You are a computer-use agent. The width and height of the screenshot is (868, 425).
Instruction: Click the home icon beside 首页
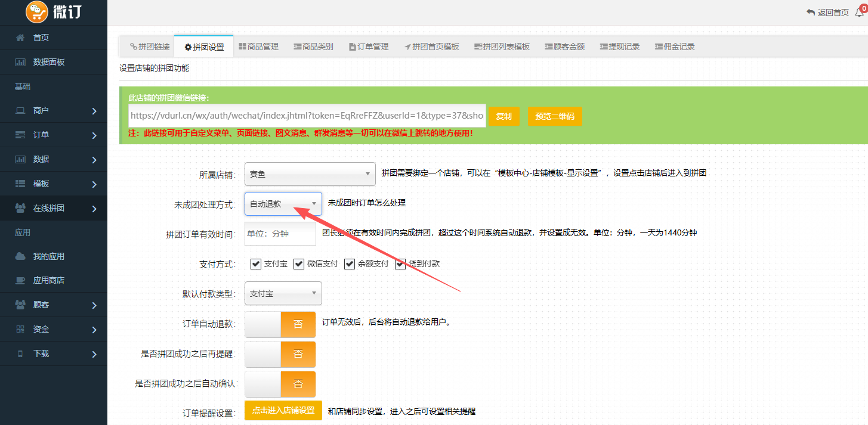click(20, 38)
